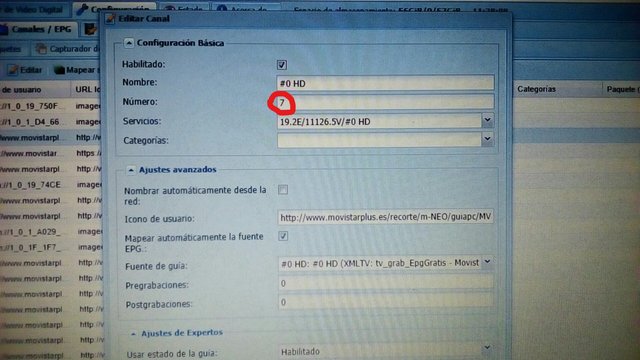Select the row containing 1_0_1F_1F7_
Screen dimensions: 640x360
click(51, 247)
